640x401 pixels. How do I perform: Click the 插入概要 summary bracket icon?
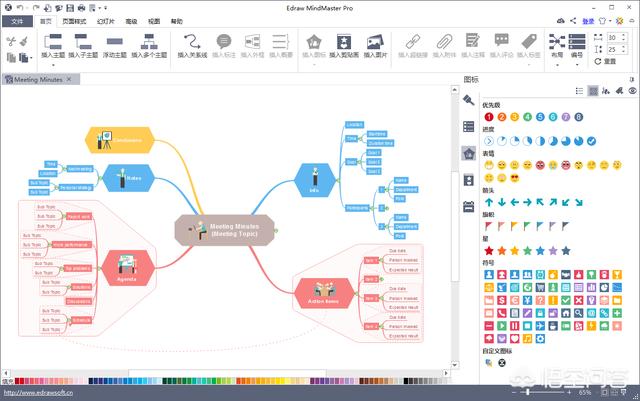point(280,41)
